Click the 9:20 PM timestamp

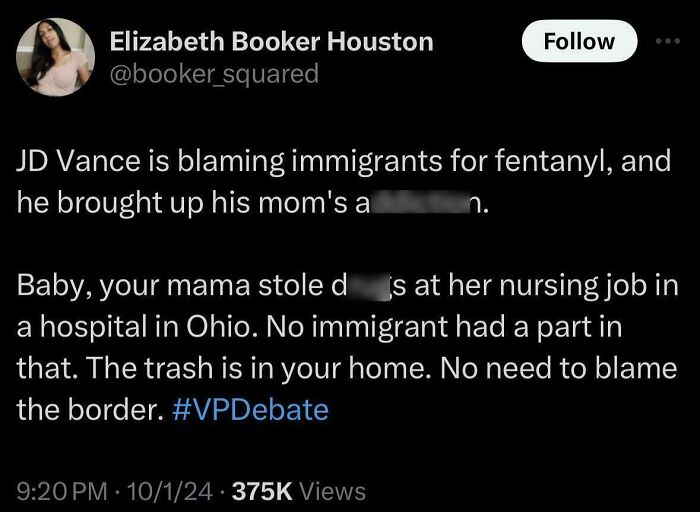tap(62, 491)
